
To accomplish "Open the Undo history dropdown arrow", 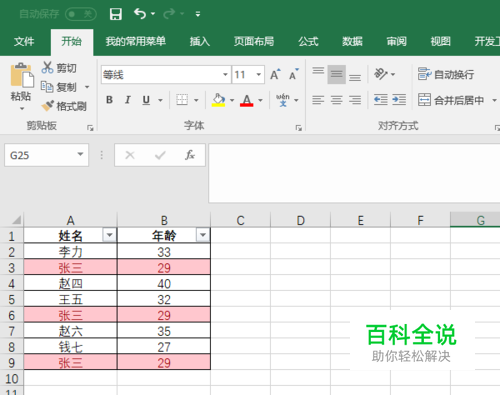I will 153,14.
